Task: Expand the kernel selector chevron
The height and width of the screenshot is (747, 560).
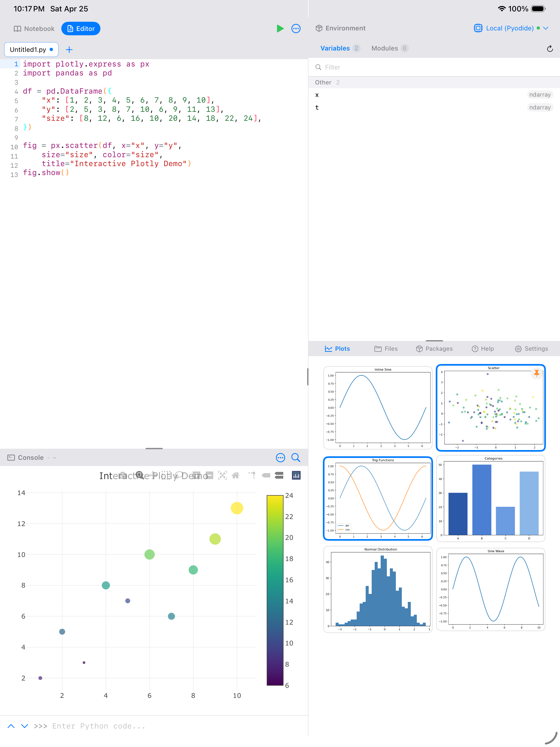Action: point(546,29)
